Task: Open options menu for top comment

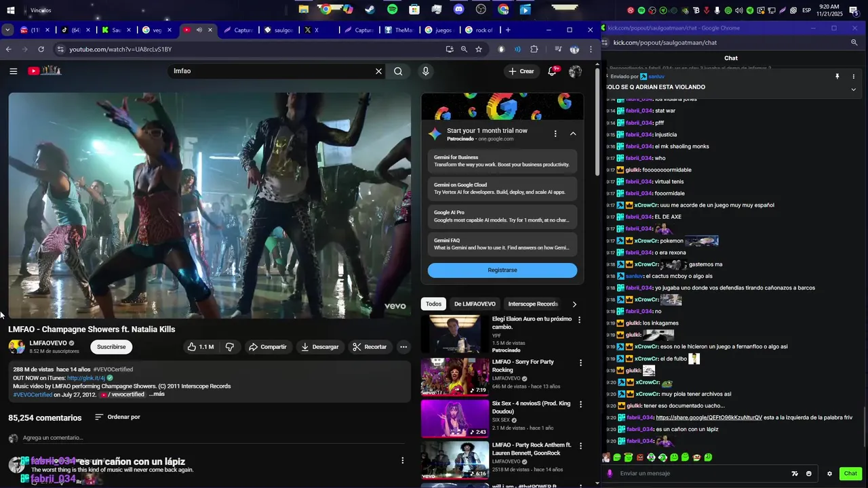Action: pos(403,461)
